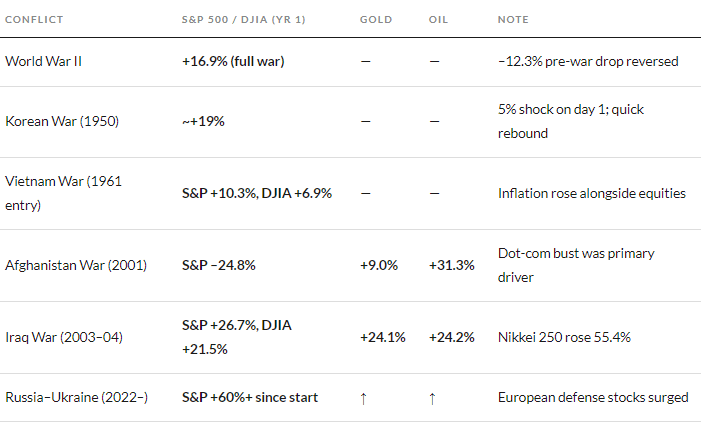This screenshot has height=425, width=701.
Task: Click the gold up arrow in Russia–Ukraine row
Action: [365, 398]
